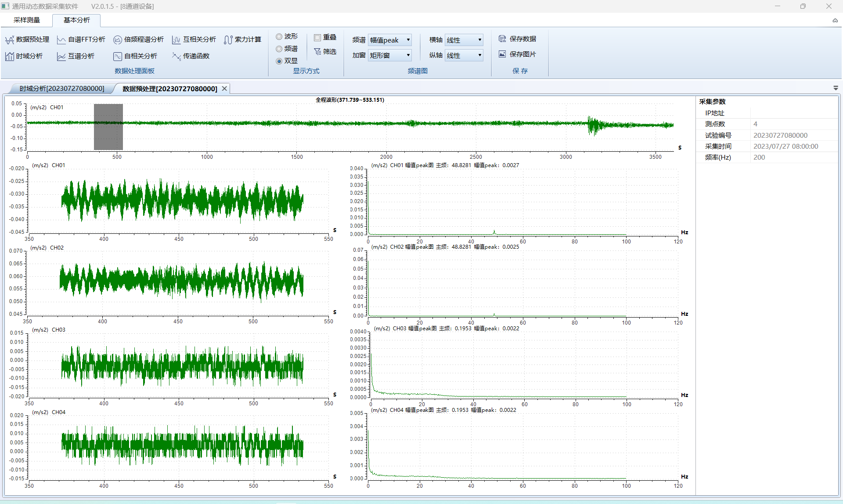Open 倍频程谱分析 octave spectrum analysis

138,39
